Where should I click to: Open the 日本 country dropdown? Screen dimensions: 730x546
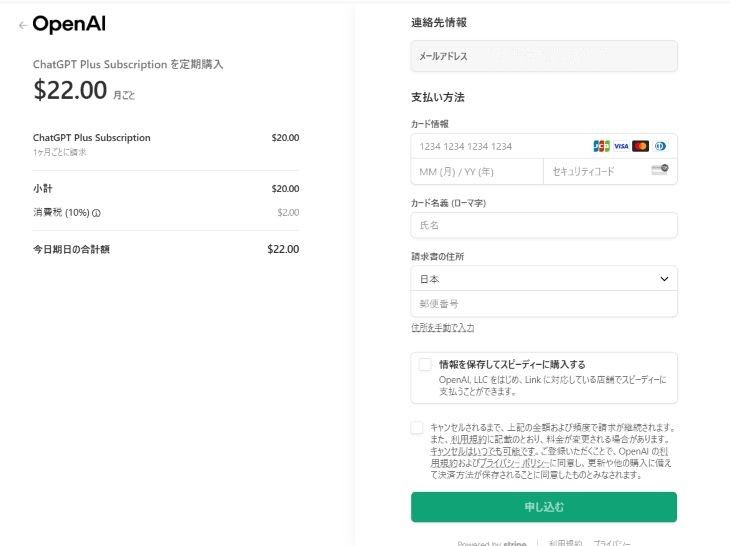544,279
